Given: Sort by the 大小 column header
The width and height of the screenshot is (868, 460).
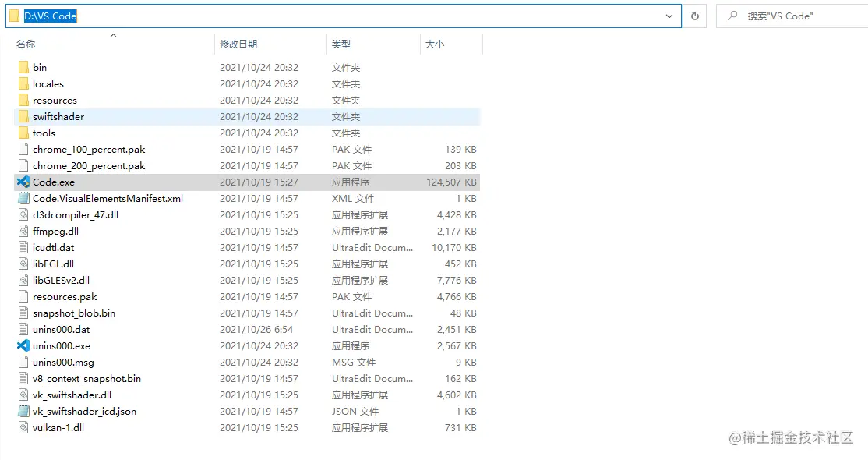Looking at the screenshot, I should pos(435,44).
